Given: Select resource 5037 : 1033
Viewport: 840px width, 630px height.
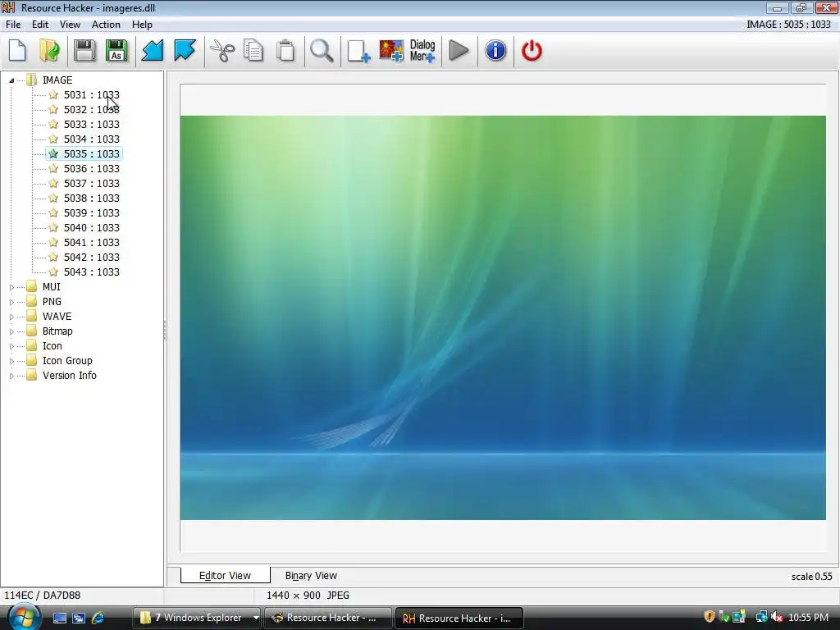Looking at the screenshot, I should coord(92,183).
